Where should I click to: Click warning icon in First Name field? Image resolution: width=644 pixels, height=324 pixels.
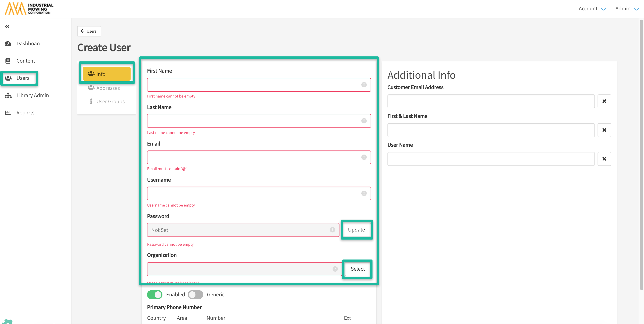click(x=364, y=85)
